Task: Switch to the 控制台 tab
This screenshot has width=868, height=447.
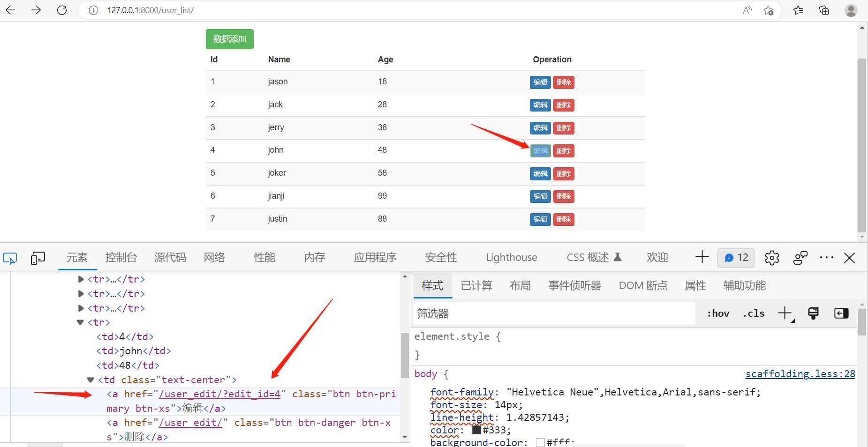Action: coord(121,258)
